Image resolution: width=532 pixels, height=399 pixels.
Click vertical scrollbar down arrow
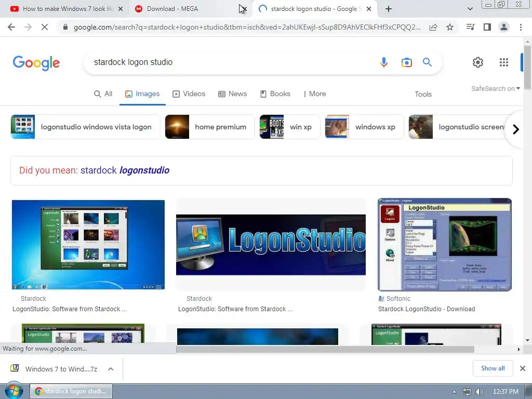(527, 340)
